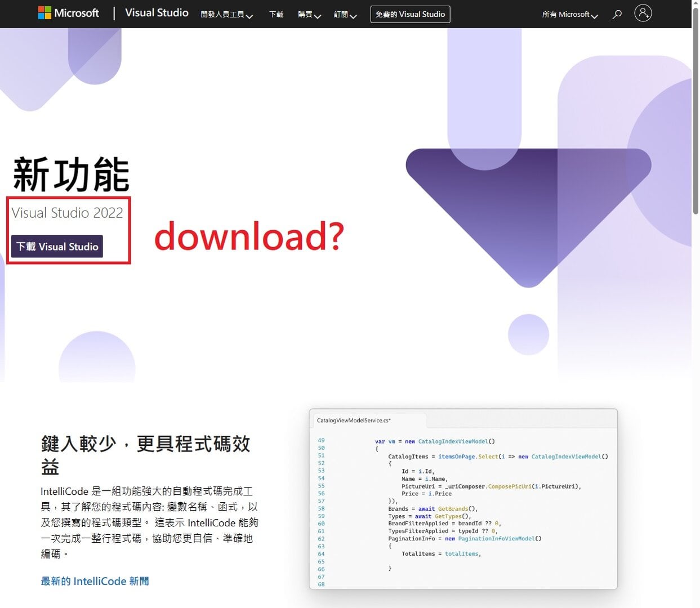
Task: Click the 下載 Visual Studio button
Action: coord(57,247)
